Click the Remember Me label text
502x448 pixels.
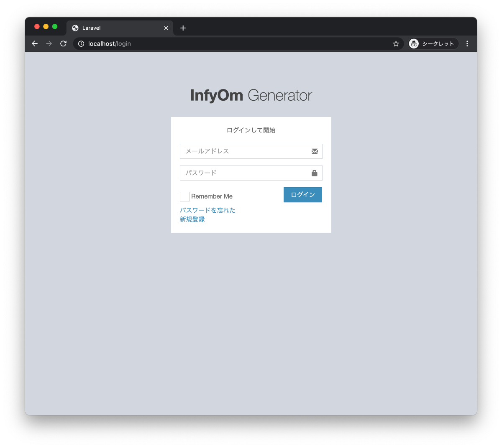(x=212, y=196)
